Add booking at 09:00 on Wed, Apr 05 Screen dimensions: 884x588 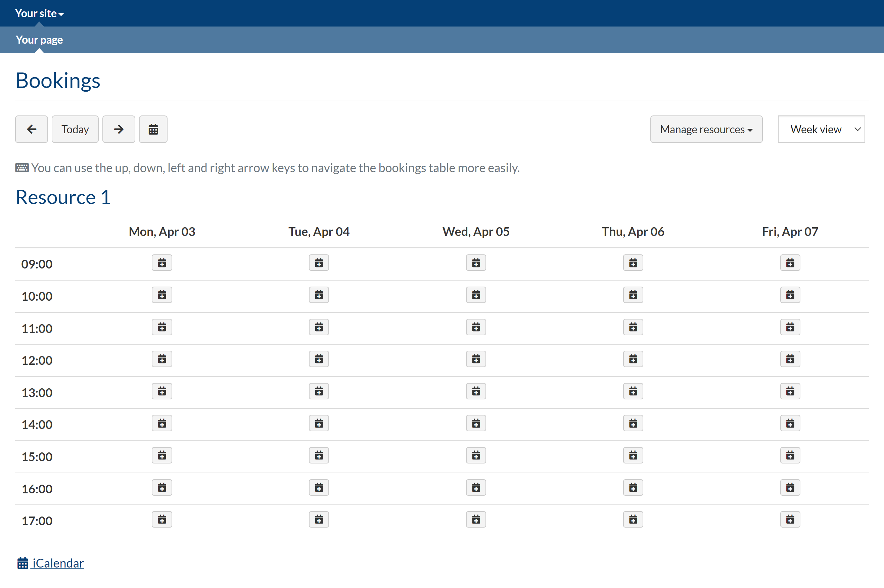point(476,263)
